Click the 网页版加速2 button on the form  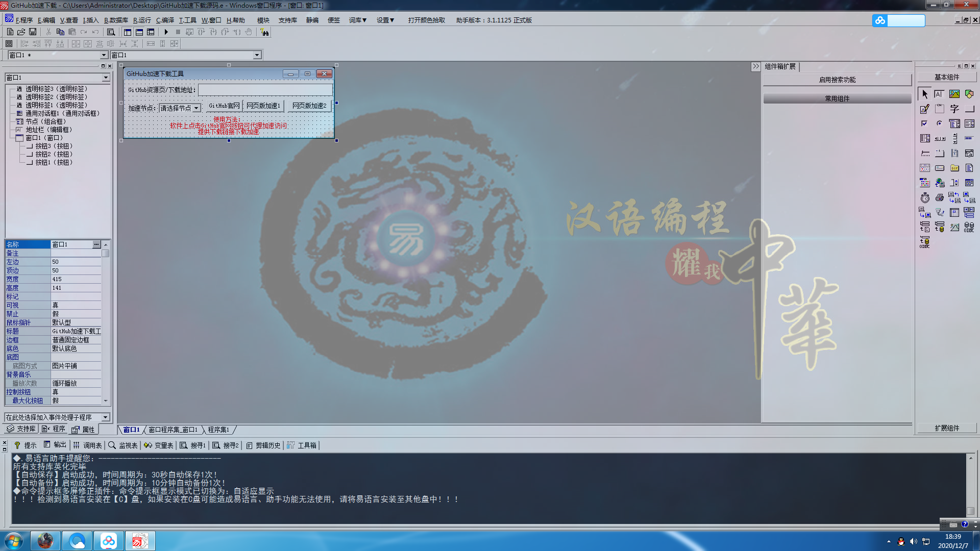309,106
